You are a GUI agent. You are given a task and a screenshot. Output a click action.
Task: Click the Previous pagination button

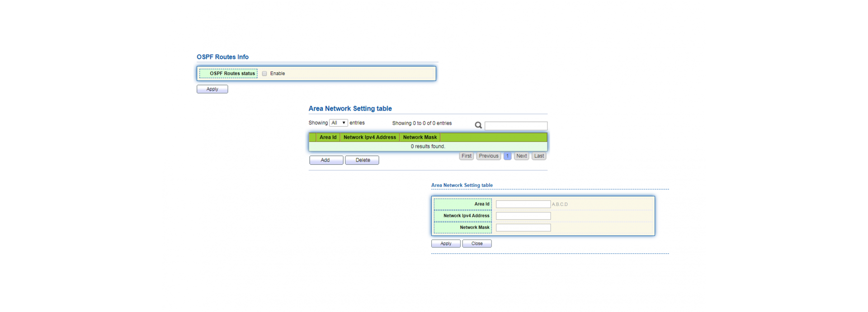[x=488, y=156]
